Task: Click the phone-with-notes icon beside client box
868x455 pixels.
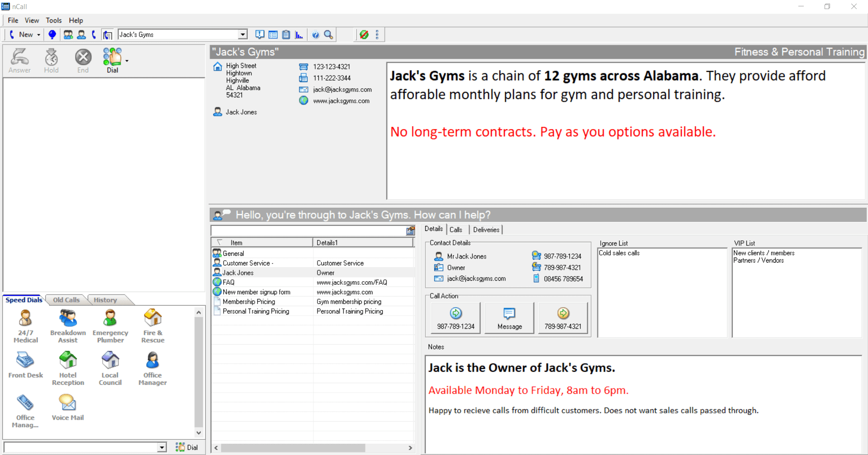Action: [107, 34]
